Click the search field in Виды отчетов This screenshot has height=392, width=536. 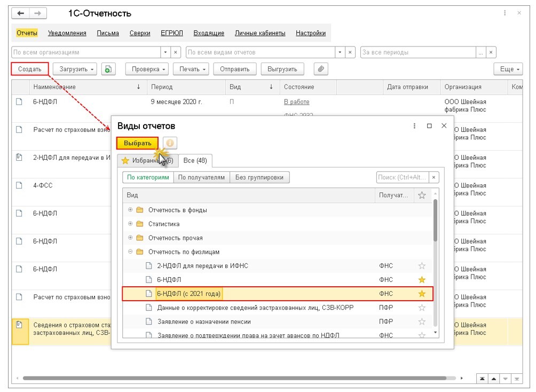click(403, 177)
